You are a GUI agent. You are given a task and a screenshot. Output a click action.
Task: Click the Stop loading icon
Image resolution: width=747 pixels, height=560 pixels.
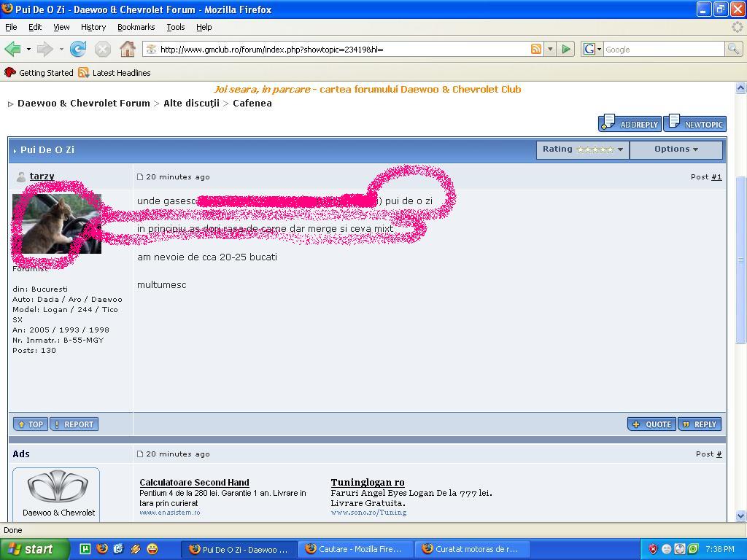[x=103, y=50]
